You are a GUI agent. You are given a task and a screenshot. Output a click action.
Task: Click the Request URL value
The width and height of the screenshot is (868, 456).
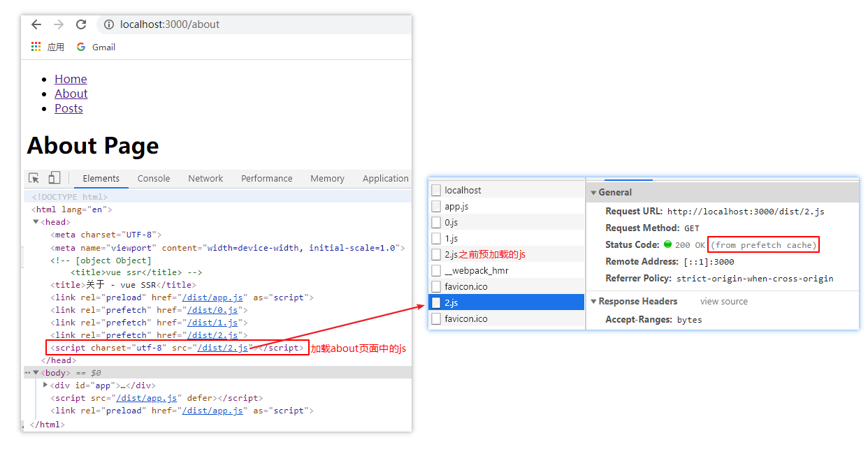[x=746, y=212]
